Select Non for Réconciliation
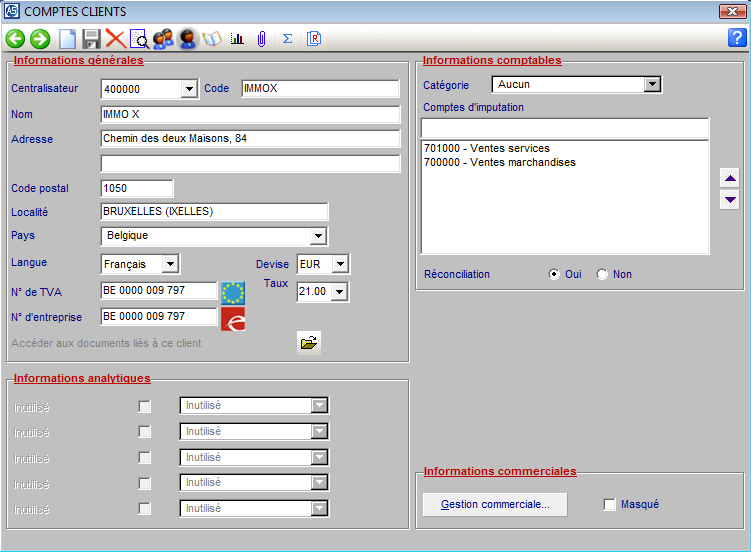Screen dimensions: 751x552 [x=602, y=275]
